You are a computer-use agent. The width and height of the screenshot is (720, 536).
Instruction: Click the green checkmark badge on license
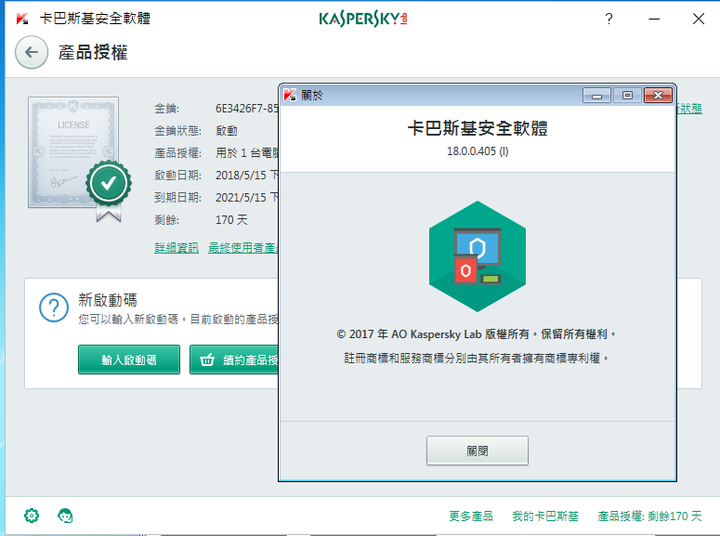(108, 184)
